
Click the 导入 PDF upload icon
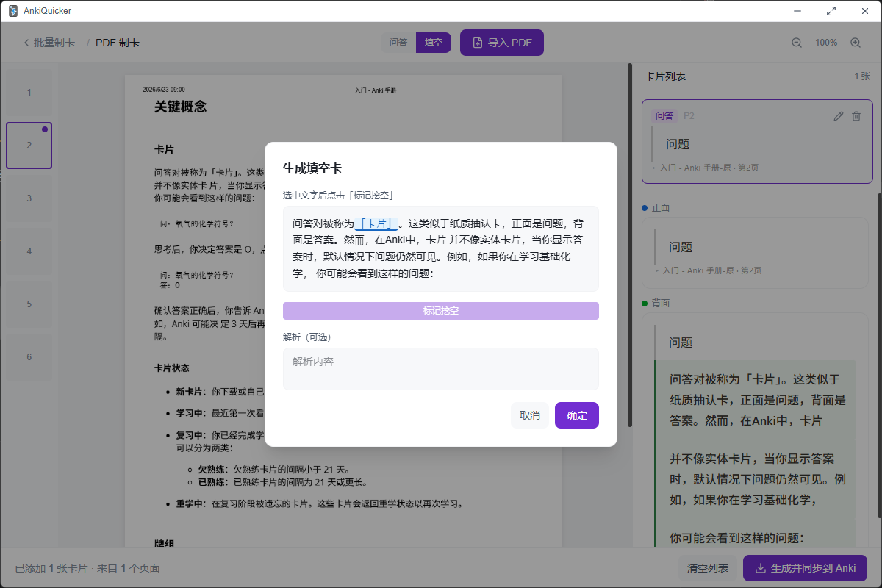478,43
